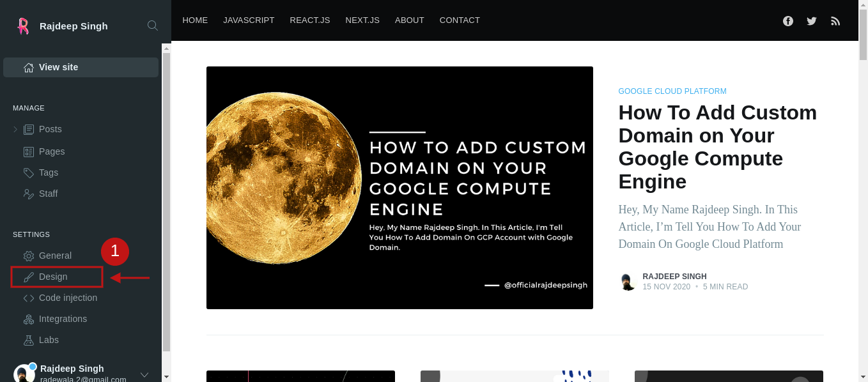Open Integrations settings

(x=63, y=319)
